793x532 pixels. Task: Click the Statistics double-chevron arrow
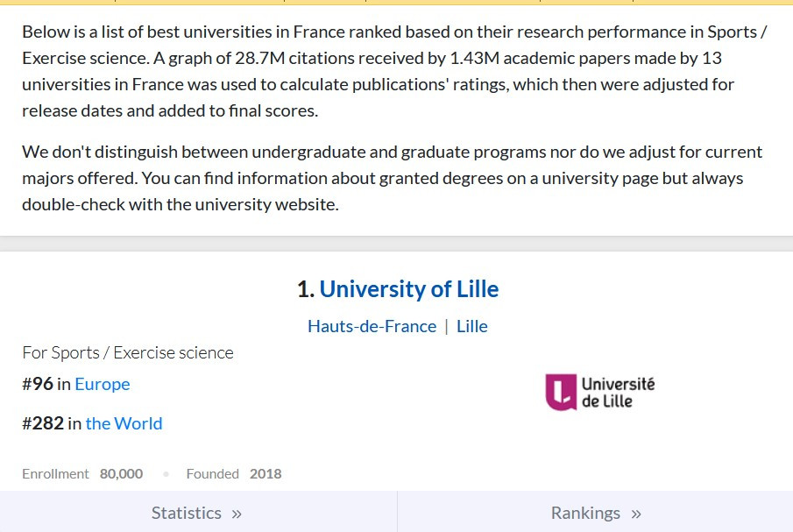point(237,514)
